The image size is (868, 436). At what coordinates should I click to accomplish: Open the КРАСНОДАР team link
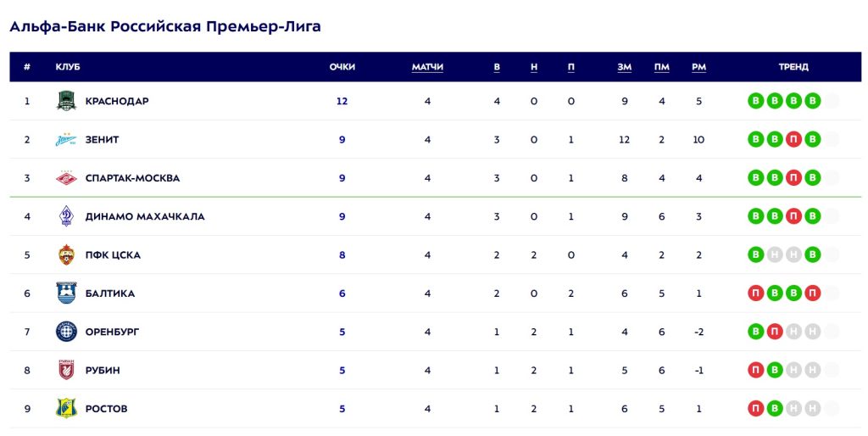tap(117, 101)
